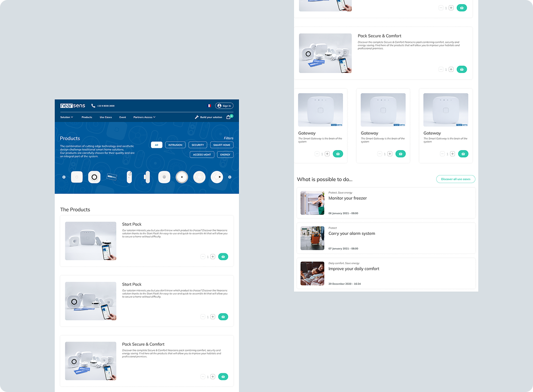533x392 pixels.
Task: Increase quantity on first Gateway card
Action: coord(327,154)
